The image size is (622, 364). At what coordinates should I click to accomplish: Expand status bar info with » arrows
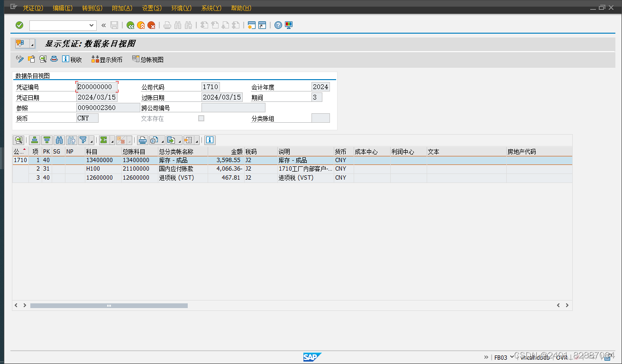486,357
